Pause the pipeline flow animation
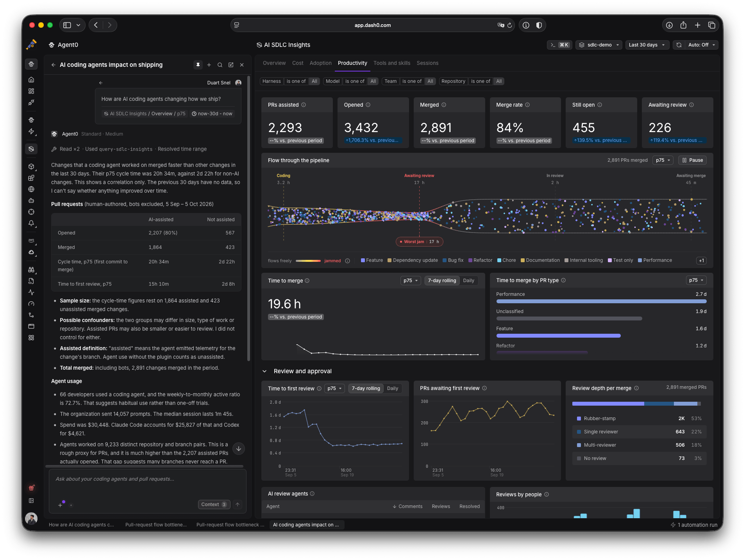 coord(693,160)
